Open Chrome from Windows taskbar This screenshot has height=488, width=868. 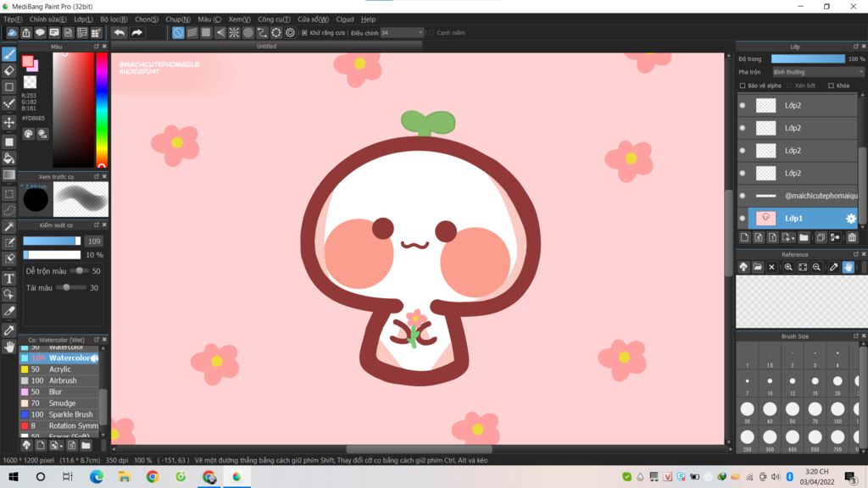153,476
